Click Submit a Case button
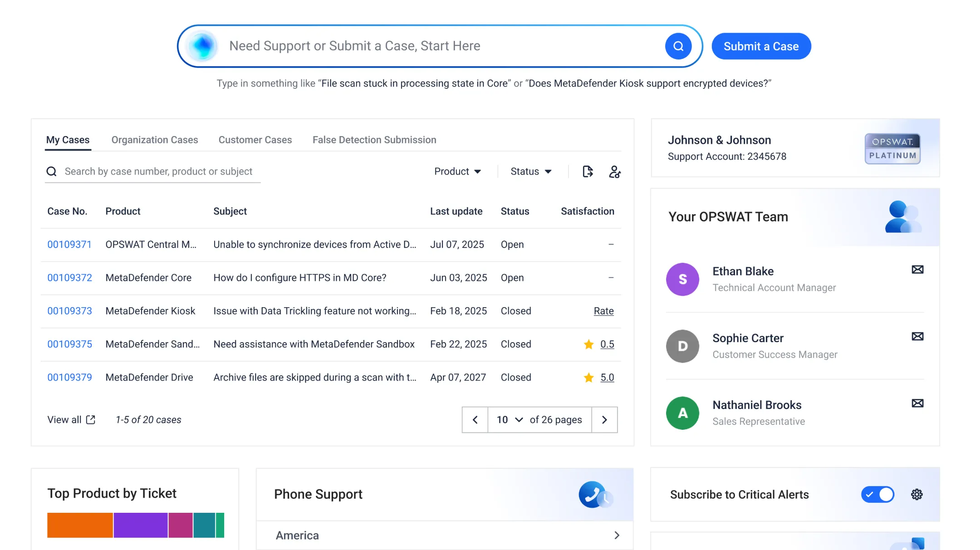The height and width of the screenshot is (550, 980). tap(761, 46)
